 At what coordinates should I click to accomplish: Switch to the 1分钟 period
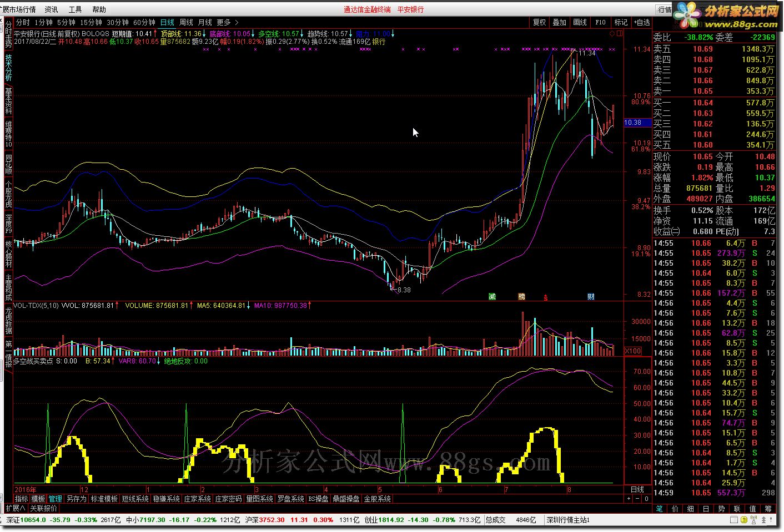pyautogui.click(x=43, y=22)
